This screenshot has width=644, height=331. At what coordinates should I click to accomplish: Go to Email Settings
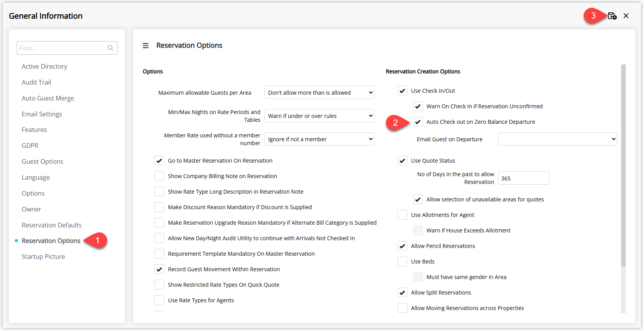42,114
